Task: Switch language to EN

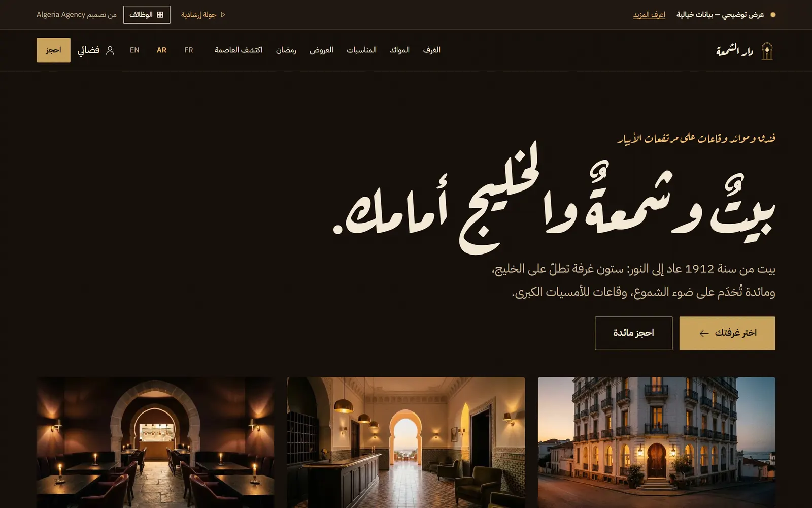Action: (x=134, y=50)
